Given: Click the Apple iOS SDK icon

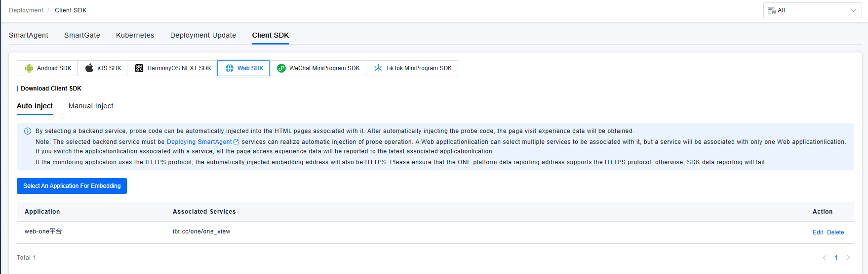Looking at the screenshot, I should click(x=89, y=68).
